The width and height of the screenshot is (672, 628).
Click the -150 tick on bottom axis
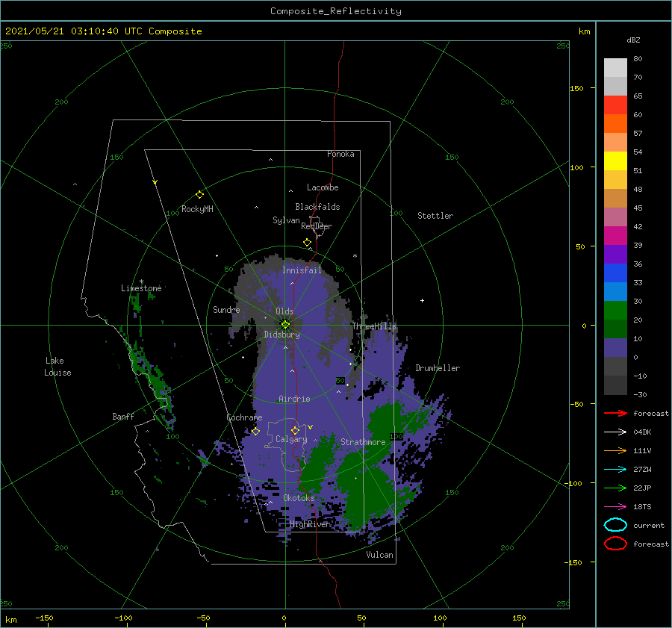point(44,618)
